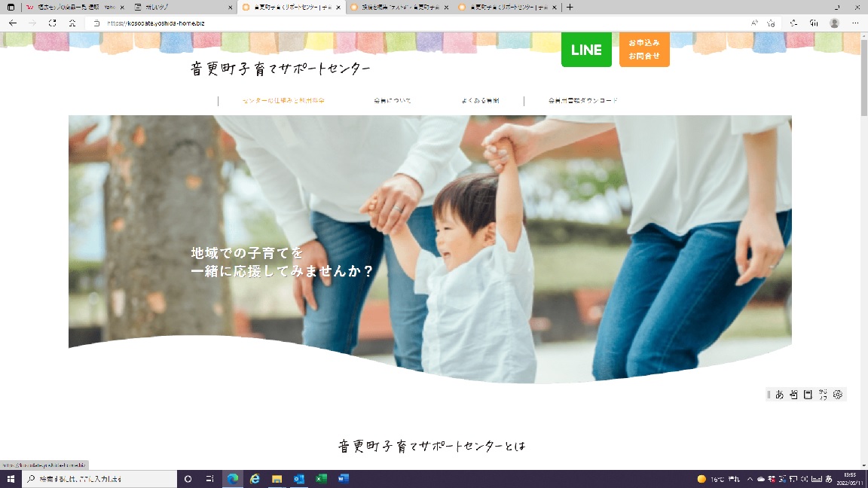The width and height of the screenshot is (868, 488).
Task: Reload the page with refresh icon
Action: pyautogui.click(x=52, y=23)
